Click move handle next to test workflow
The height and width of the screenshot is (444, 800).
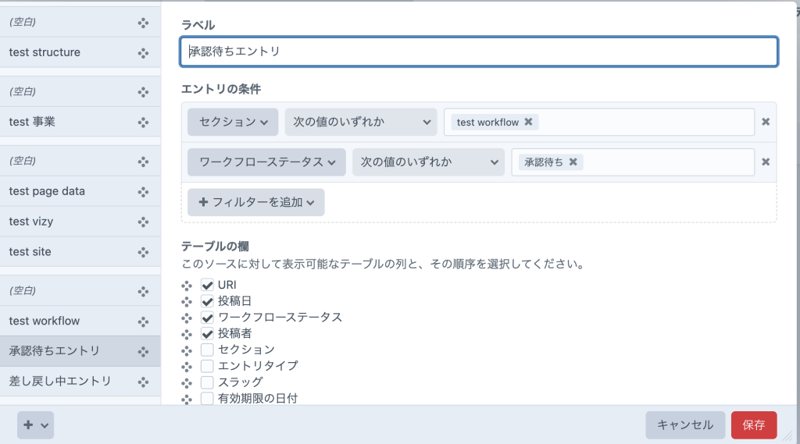(x=144, y=321)
